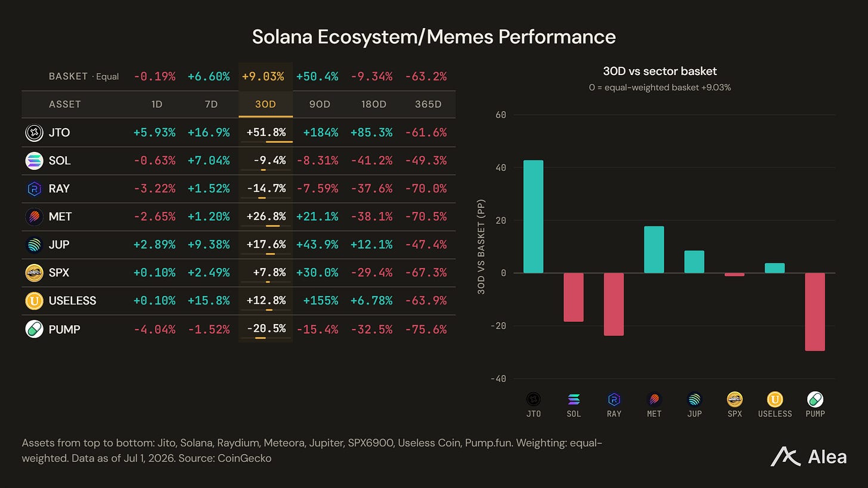Select the SPX coin icon in table
868x488 pixels.
(x=34, y=273)
